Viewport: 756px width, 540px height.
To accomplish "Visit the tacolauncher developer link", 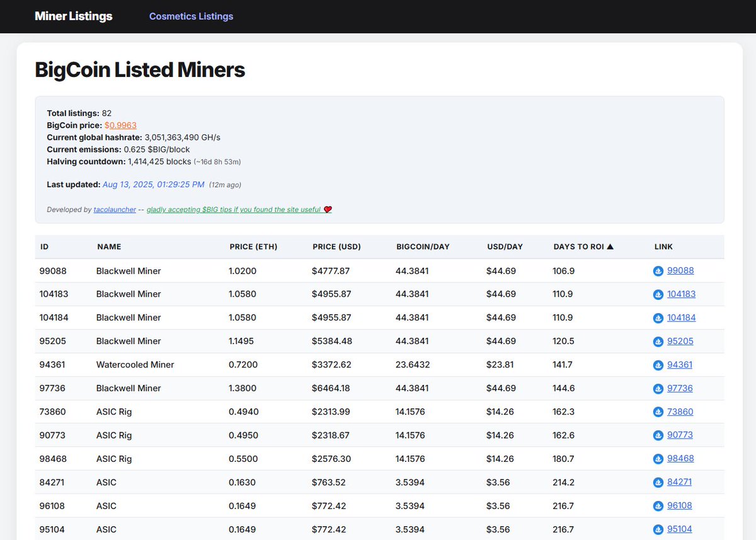I will tap(115, 210).
